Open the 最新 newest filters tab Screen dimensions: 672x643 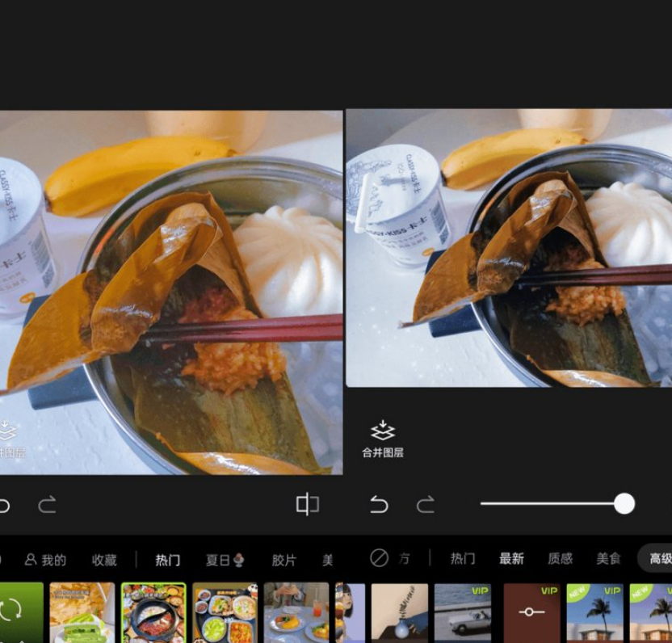pyautogui.click(x=512, y=558)
